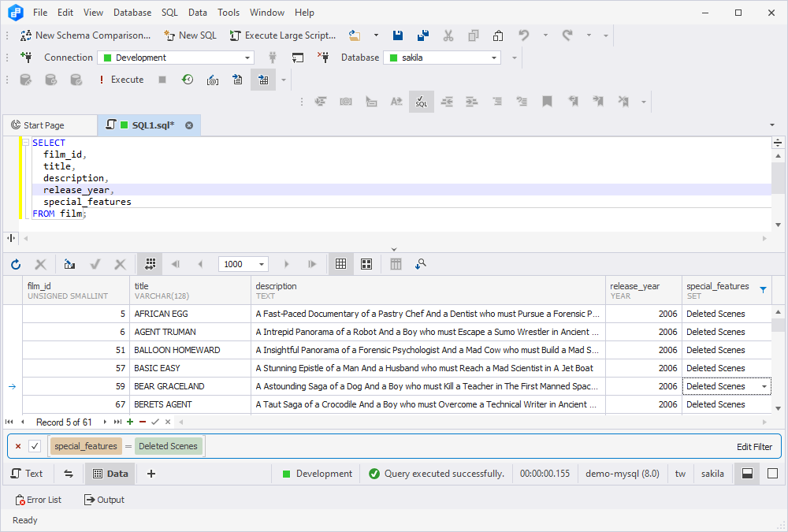Click the New Connection plug icon
The height and width of the screenshot is (532, 788).
pos(26,58)
